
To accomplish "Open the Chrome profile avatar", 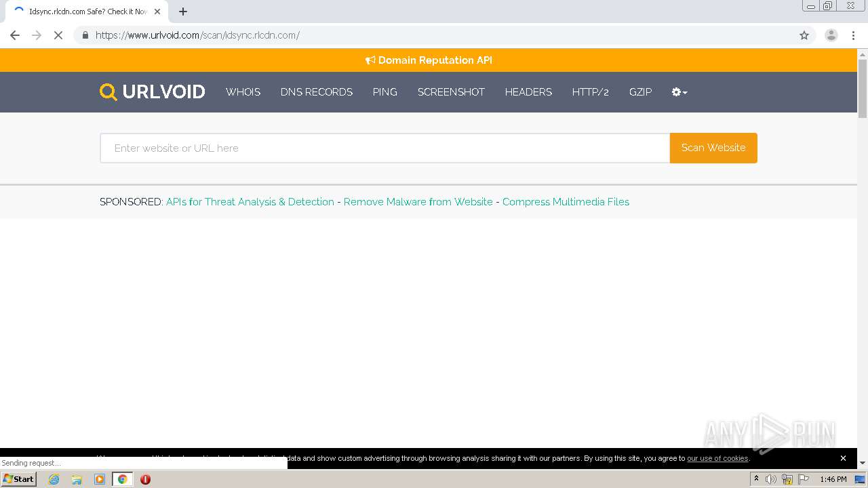I will (831, 35).
